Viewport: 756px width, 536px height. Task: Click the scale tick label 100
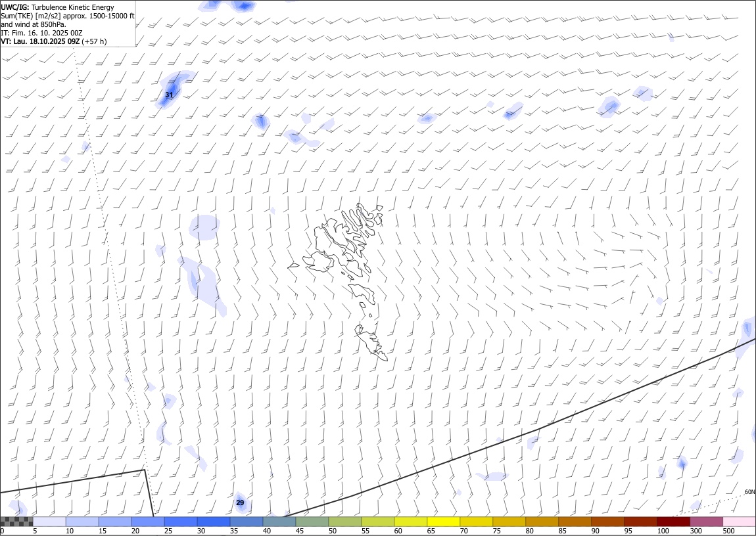(x=663, y=531)
